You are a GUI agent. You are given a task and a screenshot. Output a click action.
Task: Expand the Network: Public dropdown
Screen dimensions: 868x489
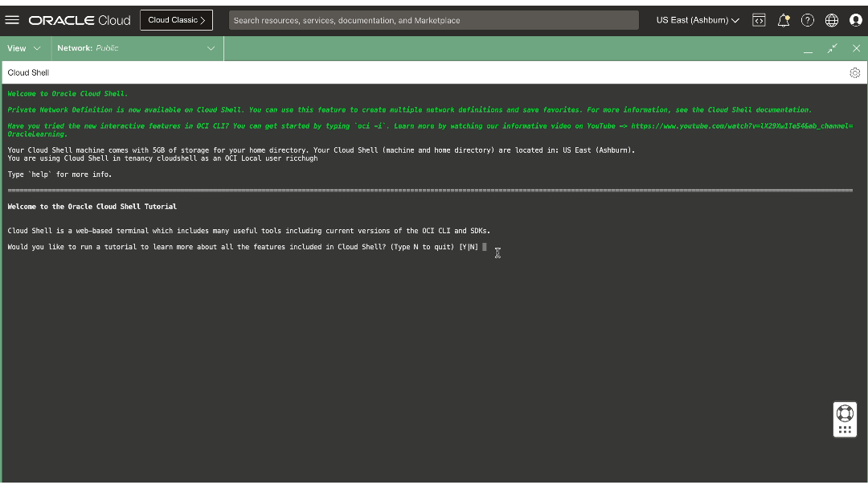[x=137, y=48]
